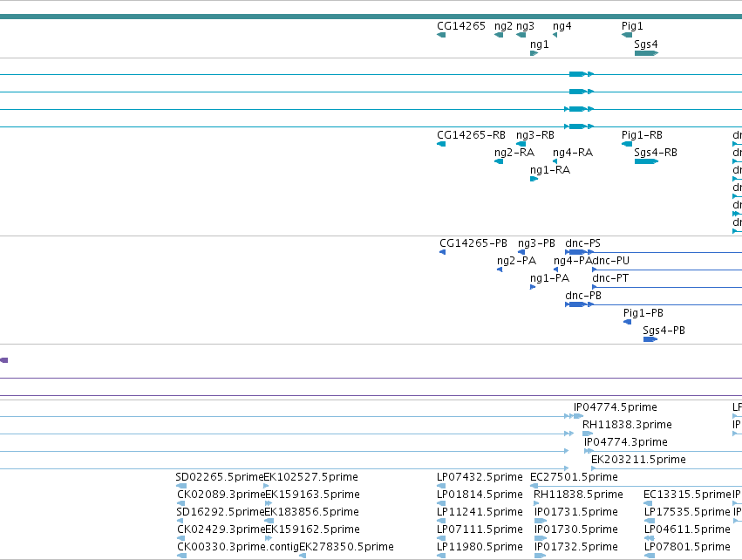Click the IP01732.5prime EST label
The height and width of the screenshot is (560, 742).
(x=576, y=547)
